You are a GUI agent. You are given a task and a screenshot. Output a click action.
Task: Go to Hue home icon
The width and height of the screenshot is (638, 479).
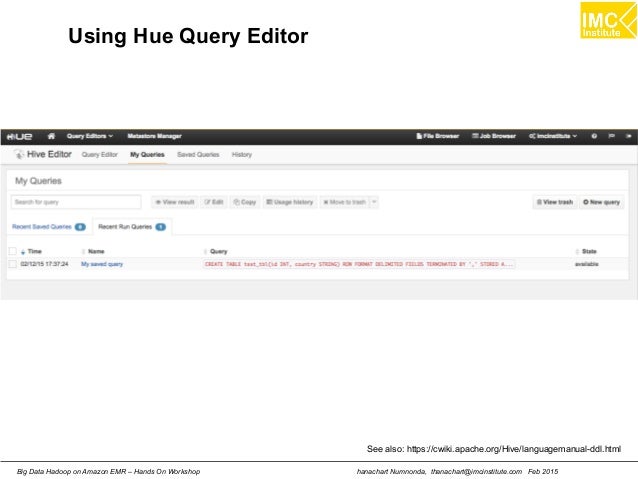(51, 136)
